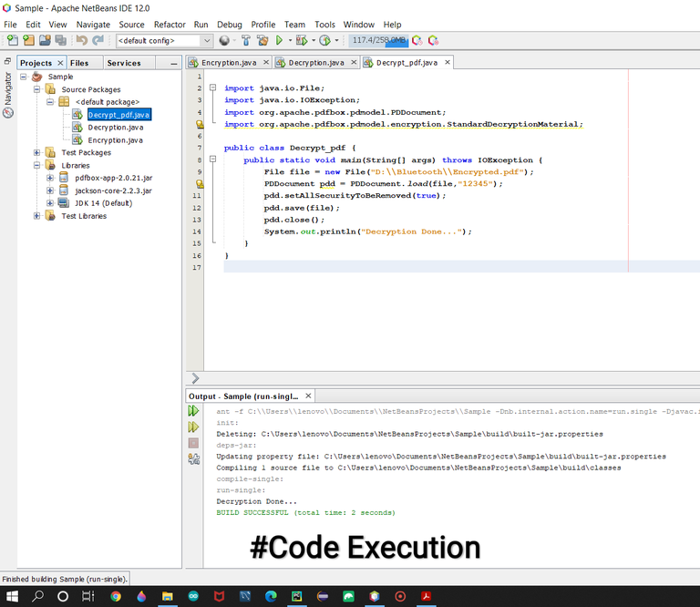Expand the Test Packages node
This screenshot has height=607, width=700.
pyautogui.click(x=37, y=153)
